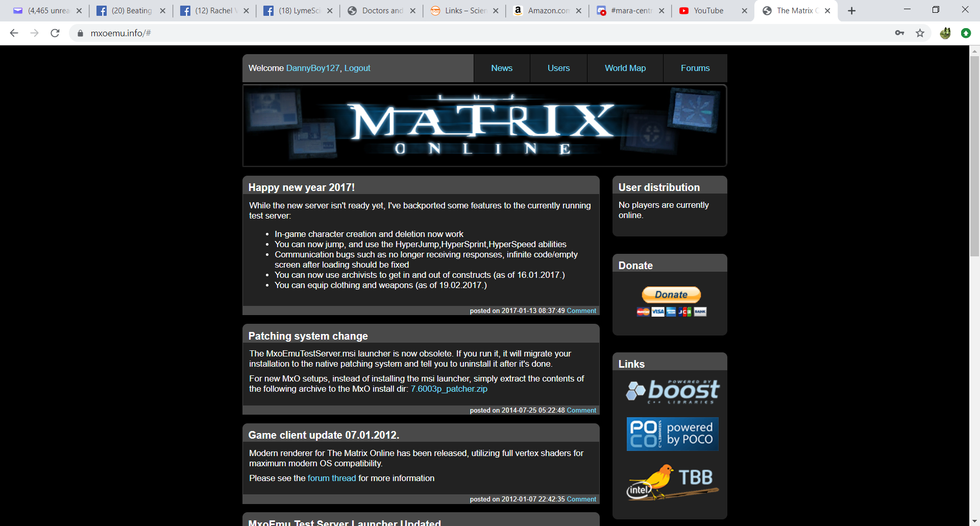The width and height of the screenshot is (980, 526).
Task: Go to the Forums section
Action: click(x=695, y=68)
